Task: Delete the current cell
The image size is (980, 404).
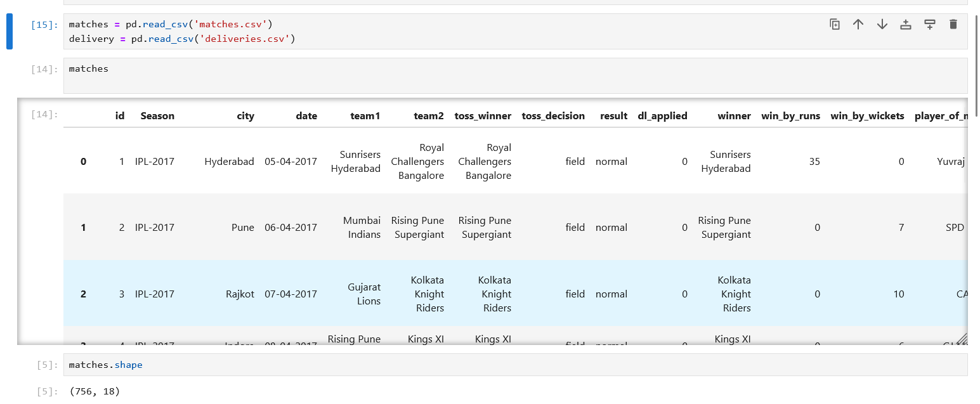Action: pos(953,24)
